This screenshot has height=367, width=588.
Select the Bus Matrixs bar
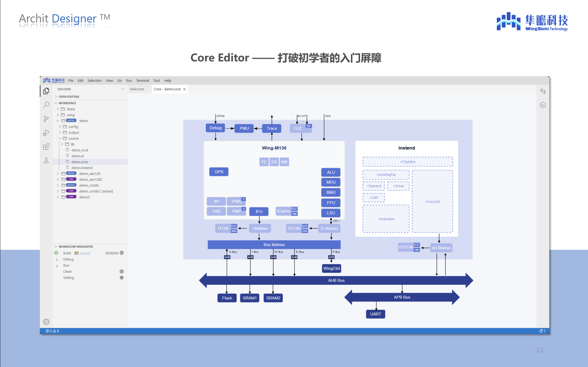[x=274, y=244]
